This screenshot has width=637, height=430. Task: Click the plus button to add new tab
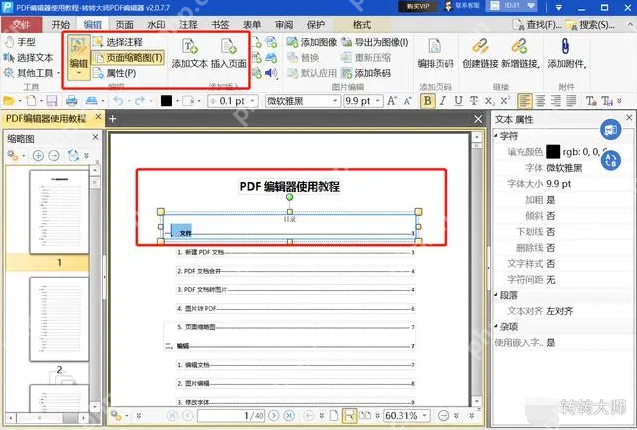tap(113, 119)
